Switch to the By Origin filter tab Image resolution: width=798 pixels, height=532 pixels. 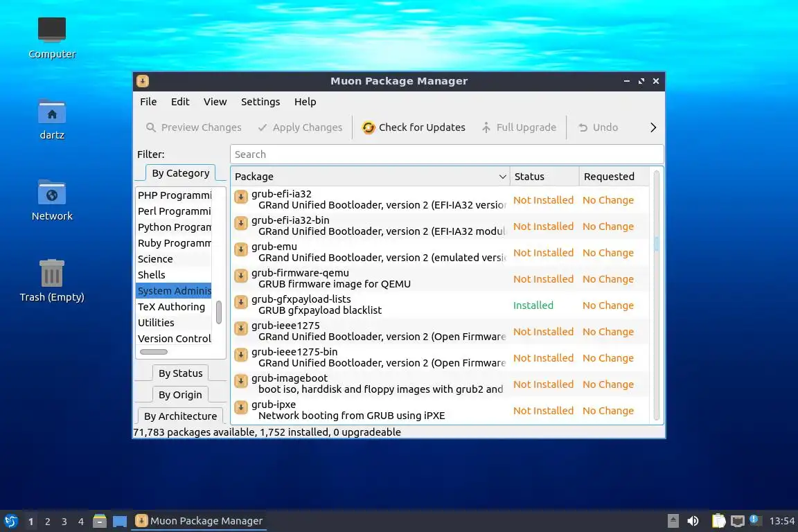coord(180,395)
